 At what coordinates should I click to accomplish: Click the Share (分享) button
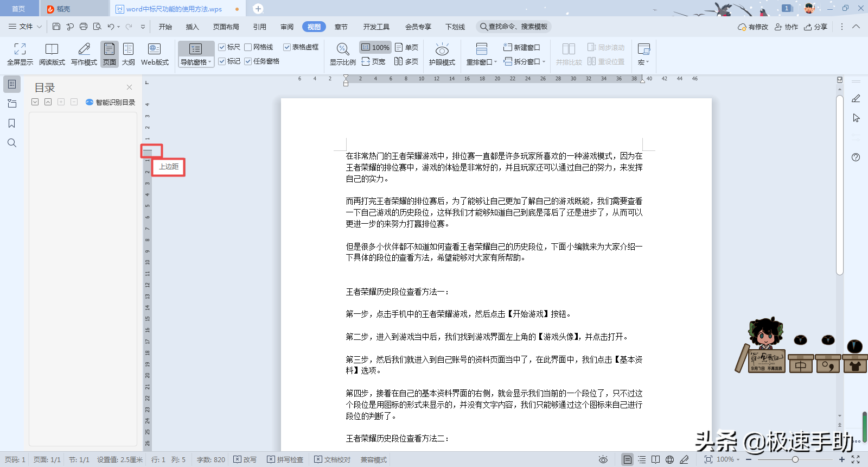click(x=816, y=27)
